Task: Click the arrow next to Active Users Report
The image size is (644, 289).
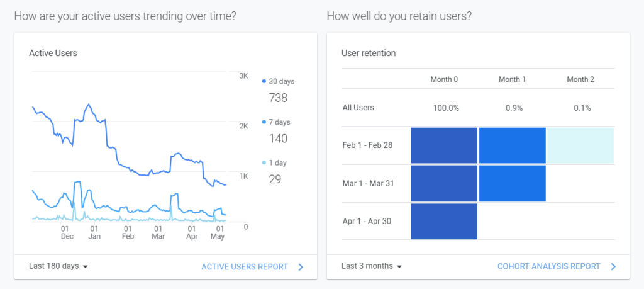Action: (301, 267)
